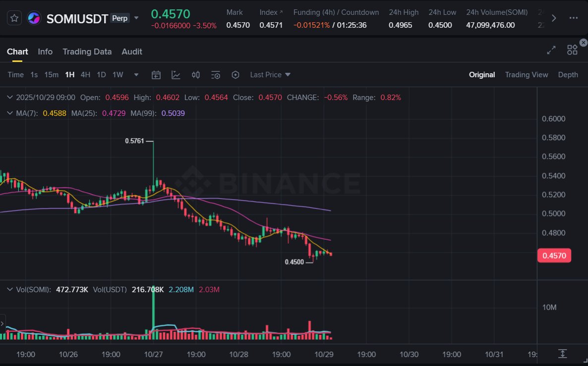Click the 24h Low value 0.4500
Image resolution: width=588 pixels, height=366 pixels.
coord(440,25)
